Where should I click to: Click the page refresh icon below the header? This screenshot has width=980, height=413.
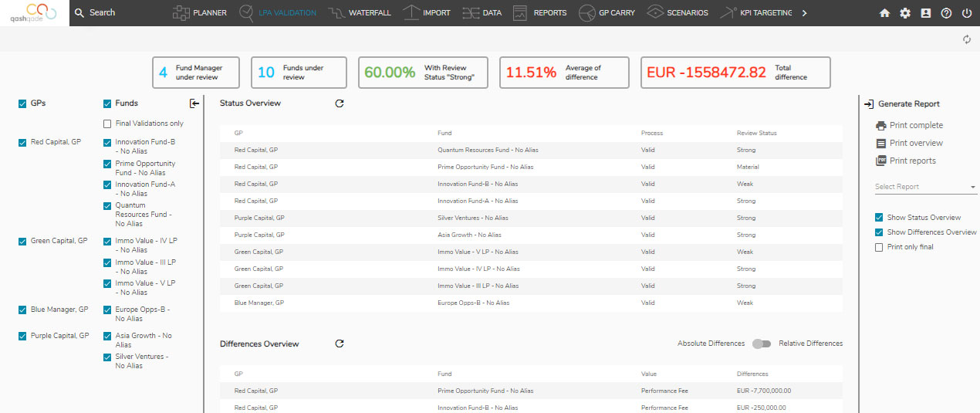[x=967, y=39]
